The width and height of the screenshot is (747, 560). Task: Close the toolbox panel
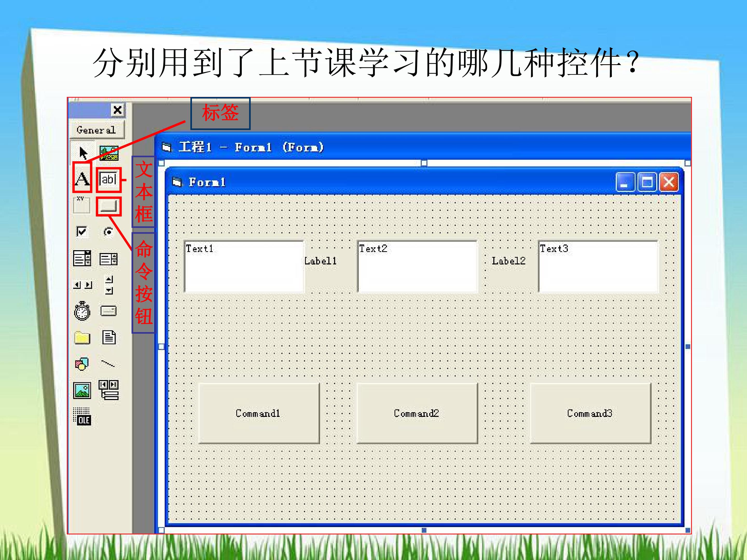pyautogui.click(x=117, y=110)
